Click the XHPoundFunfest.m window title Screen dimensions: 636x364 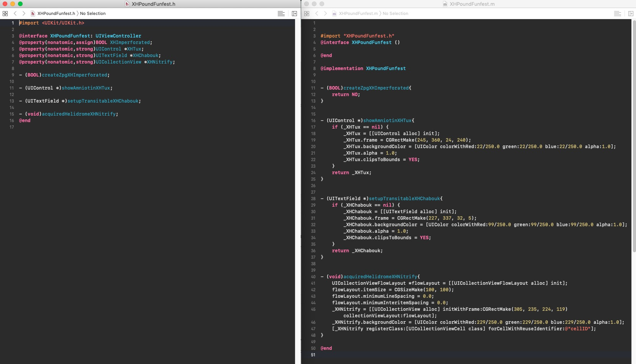point(472,4)
